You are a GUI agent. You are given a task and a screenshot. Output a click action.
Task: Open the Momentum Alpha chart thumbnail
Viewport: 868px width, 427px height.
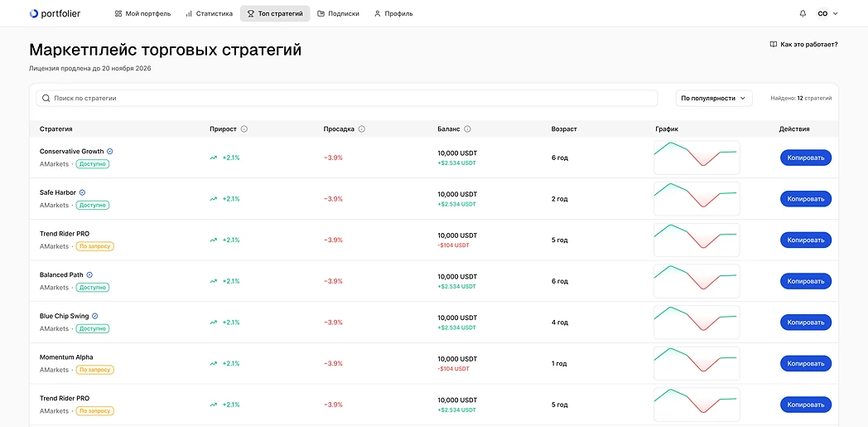point(697,363)
